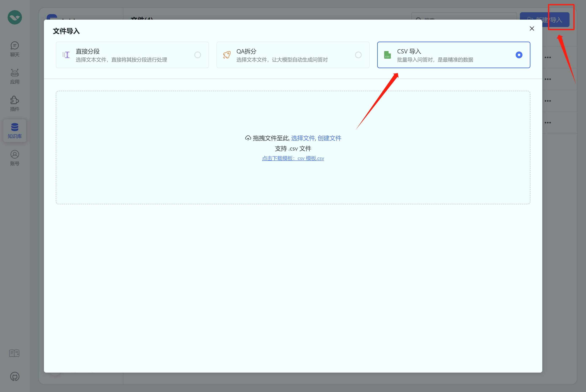586x392 pixels.
Task: Select the QA拆分 radio button
Action: (358, 55)
